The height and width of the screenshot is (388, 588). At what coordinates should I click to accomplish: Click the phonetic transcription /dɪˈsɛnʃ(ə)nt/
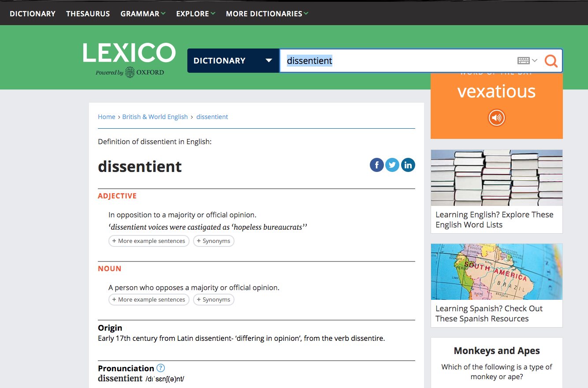pos(165,379)
